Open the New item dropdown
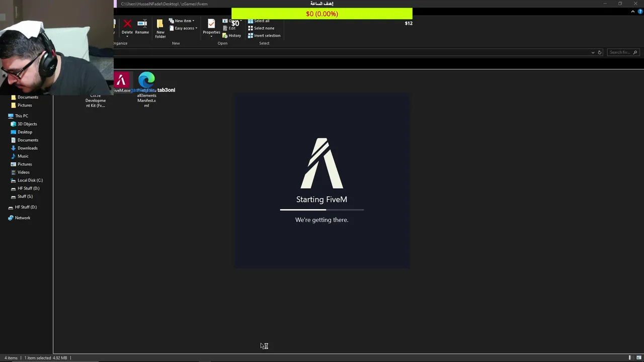Image resolution: width=644 pixels, height=362 pixels. pyautogui.click(x=182, y=21)
